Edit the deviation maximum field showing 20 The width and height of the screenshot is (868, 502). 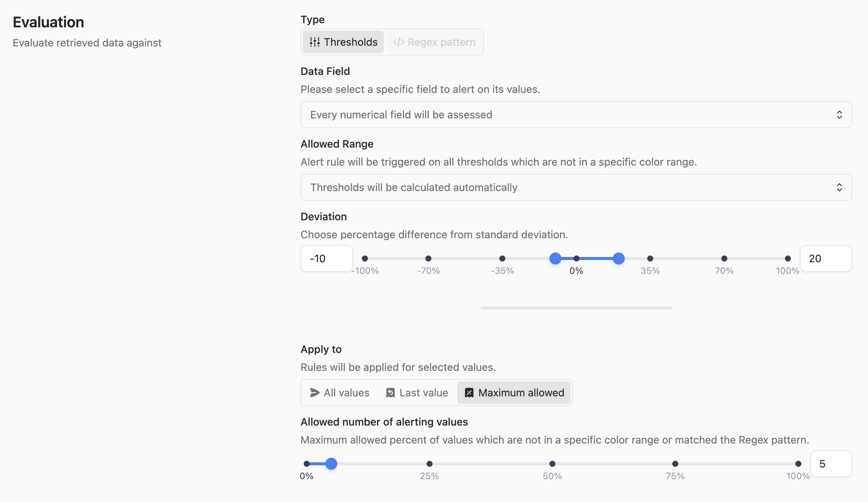(826, 258)
